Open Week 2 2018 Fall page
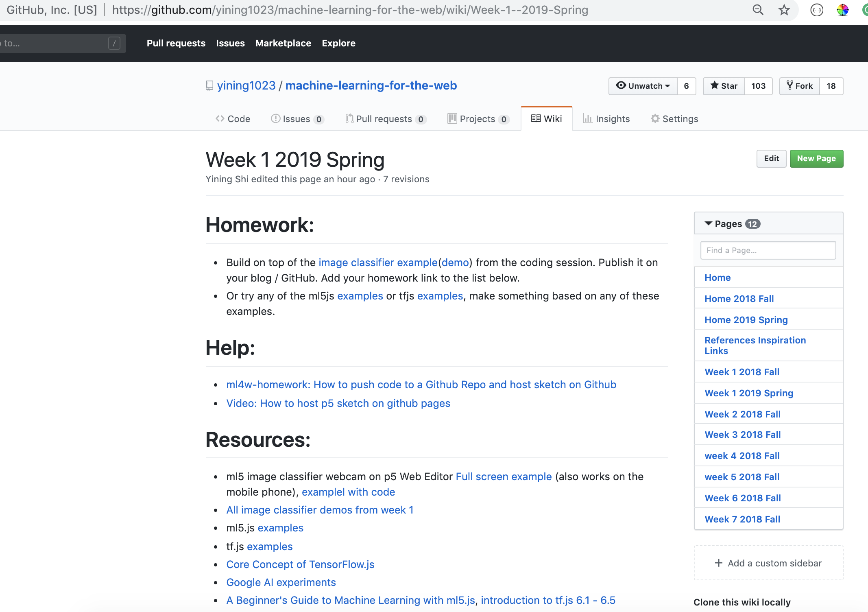Screen dimensions: 868x612 742,414
